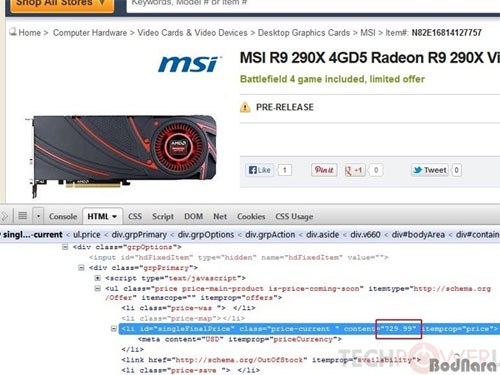The height and width of the screenshot is (375, 500).
Task: Click the Facebook Like button
Action: point(259,170)
